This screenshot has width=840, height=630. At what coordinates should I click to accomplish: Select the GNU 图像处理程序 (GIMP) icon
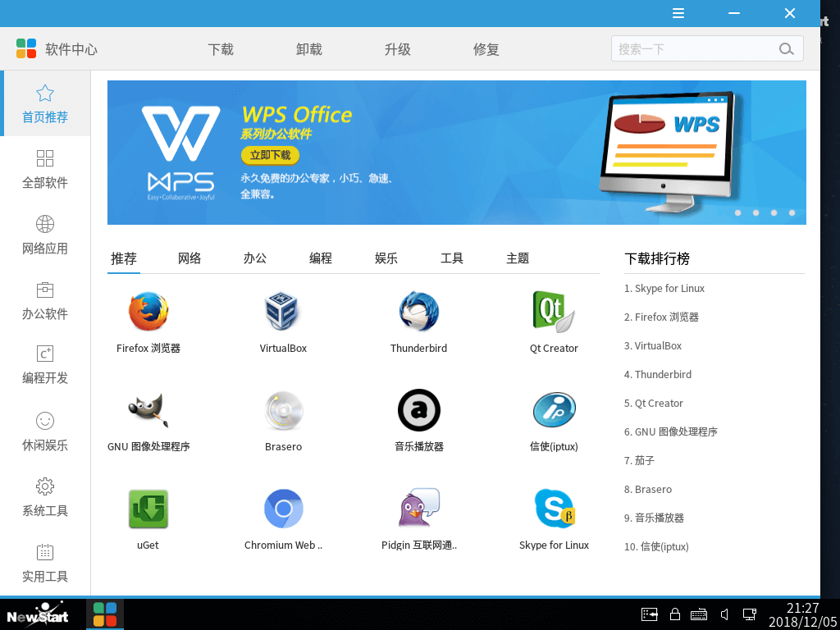pyautogui.click(x=148, y=410)
